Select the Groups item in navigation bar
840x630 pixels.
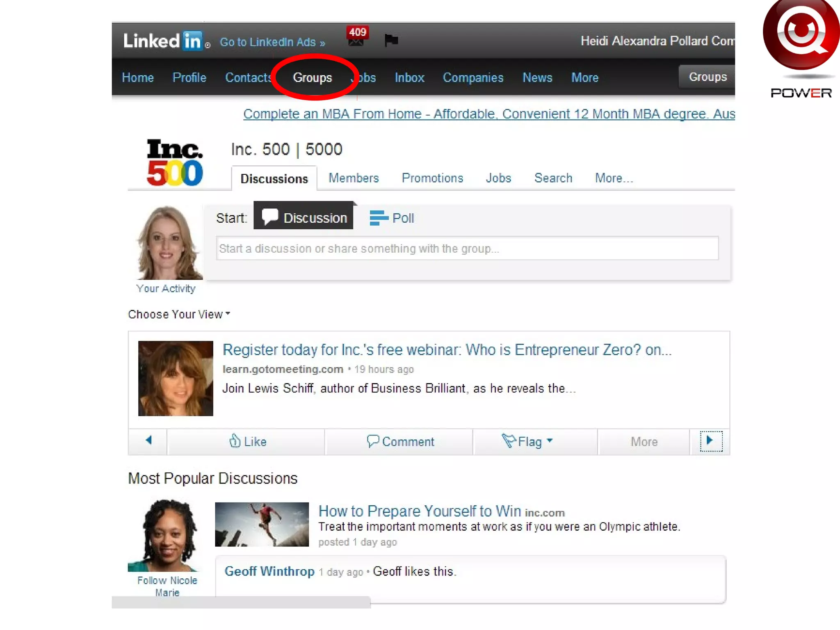pos(312,78)
